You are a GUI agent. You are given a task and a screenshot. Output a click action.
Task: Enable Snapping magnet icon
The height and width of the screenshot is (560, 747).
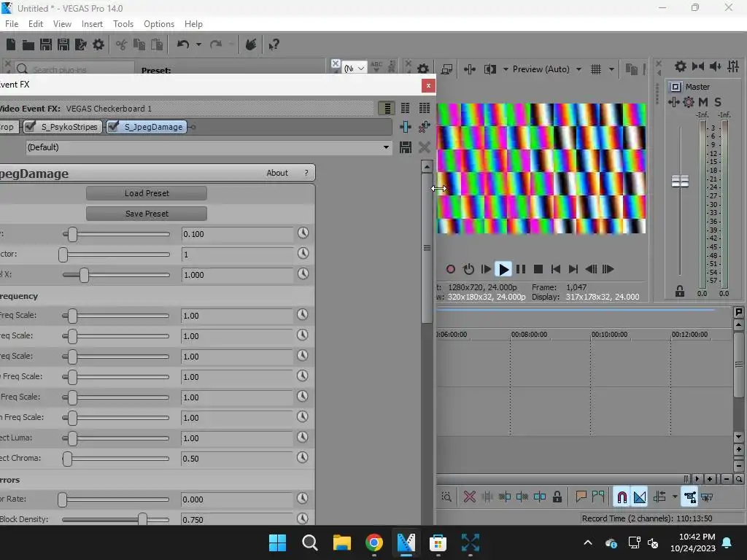click(622, 497)
